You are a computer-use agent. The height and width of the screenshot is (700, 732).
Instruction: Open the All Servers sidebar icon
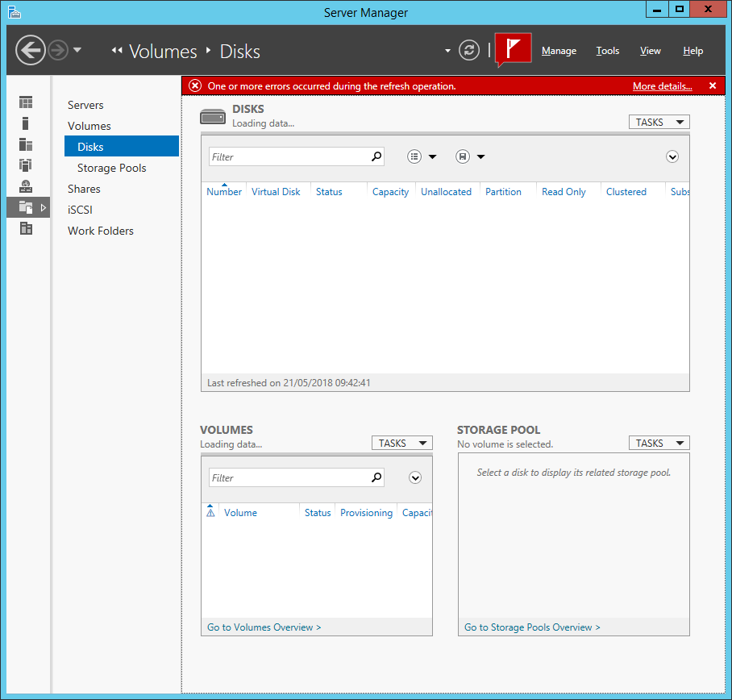coord(26,144)
